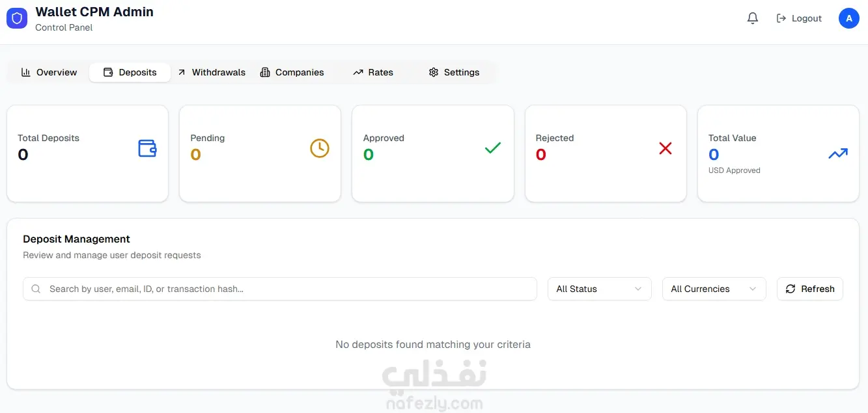This screenshot has width=868, height=413.
Task: Click the search magnifier icon
Action: point(36,289)
